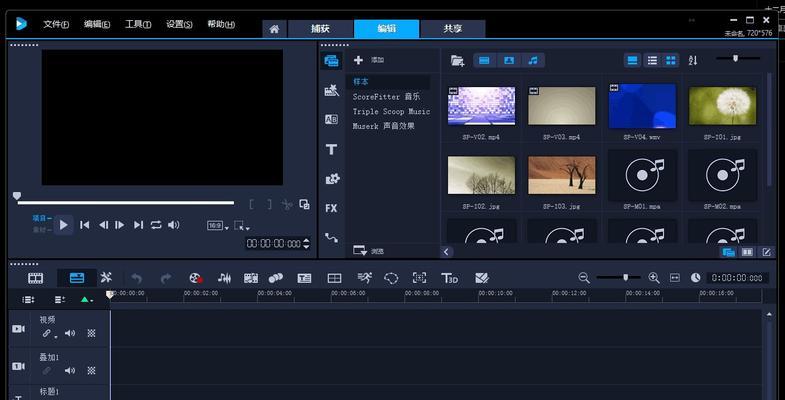The width and height of the screenshot is (785, 400).
Task: Open the Transitions (AB) panel
Action: 331,120
